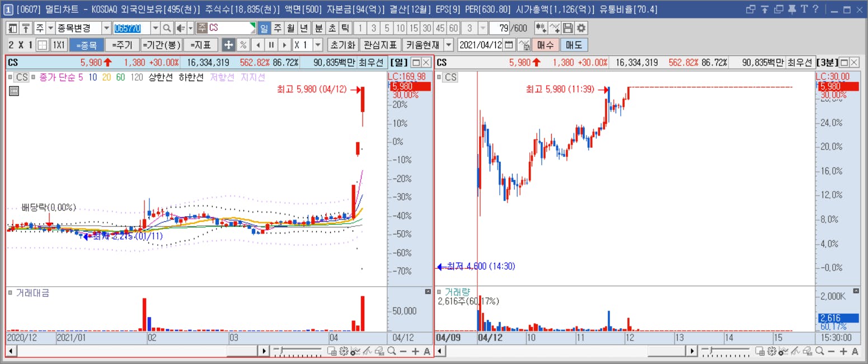Open dropdown next to speaker icon

coord(190,29)
